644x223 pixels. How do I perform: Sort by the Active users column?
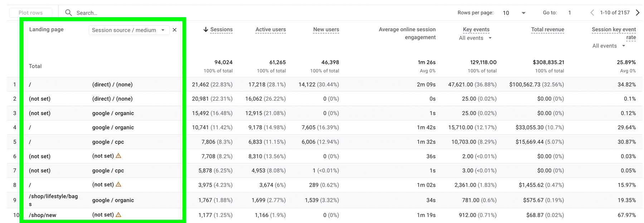click(270, 30)
